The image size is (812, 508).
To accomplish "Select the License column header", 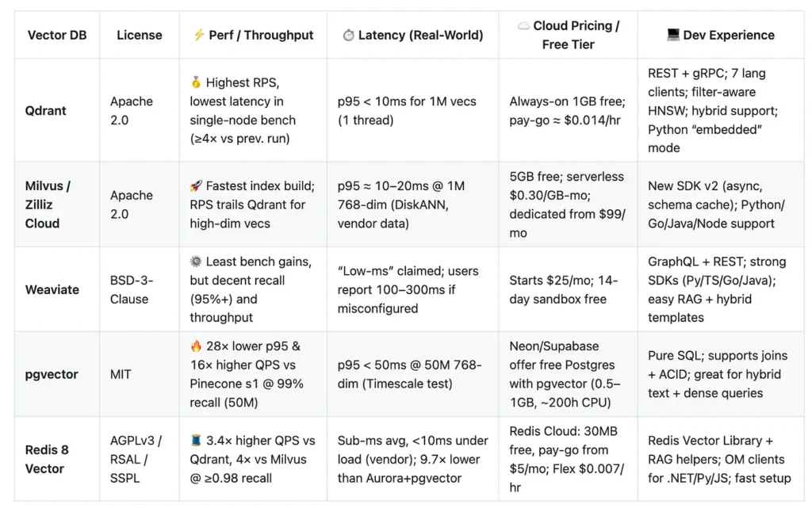I will (x=140, y=35).
